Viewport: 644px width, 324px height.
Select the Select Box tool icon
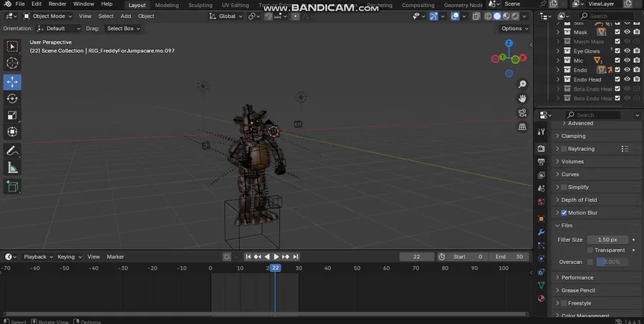12,46
